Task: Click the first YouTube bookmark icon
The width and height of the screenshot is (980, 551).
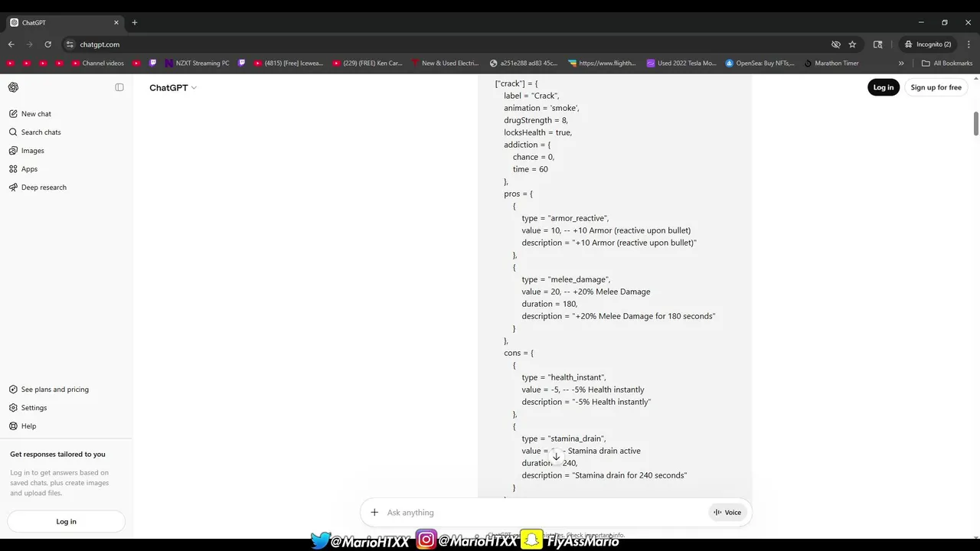Action: click(10, 64)
